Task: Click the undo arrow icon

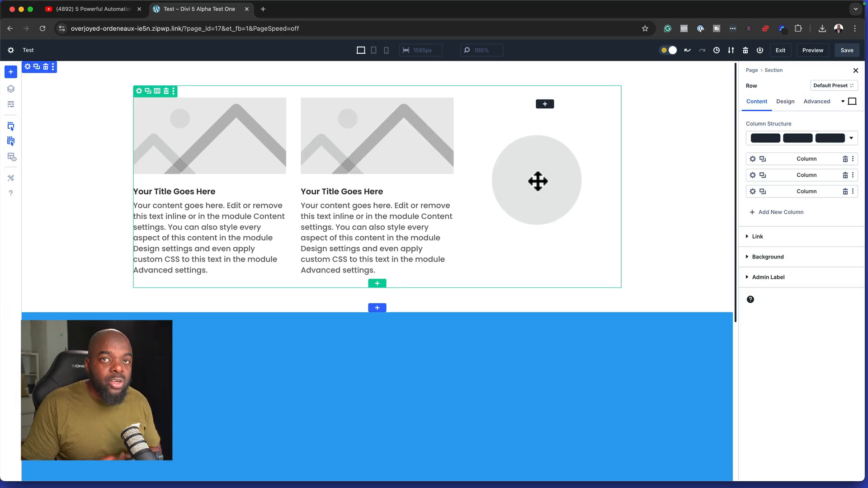Action: [x=687, y=50]
